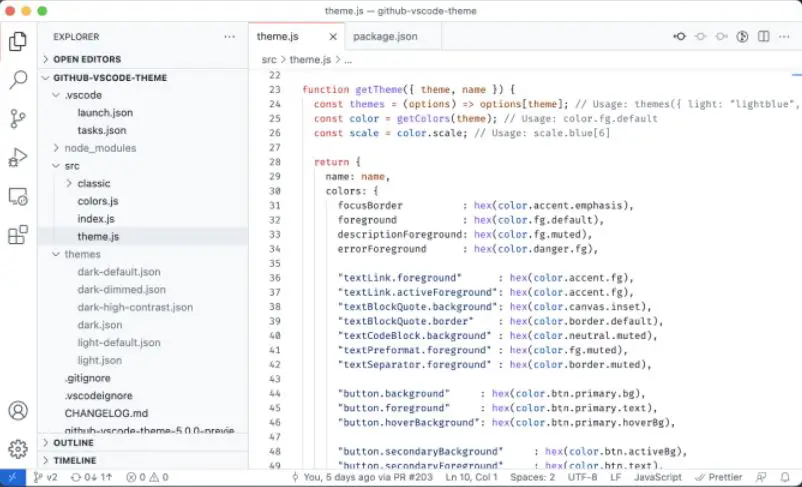The height and width of the screenshot is (487, 802).
Task: Click git blame 'You, 5 days ago via PR #203'
Action: 362,477
